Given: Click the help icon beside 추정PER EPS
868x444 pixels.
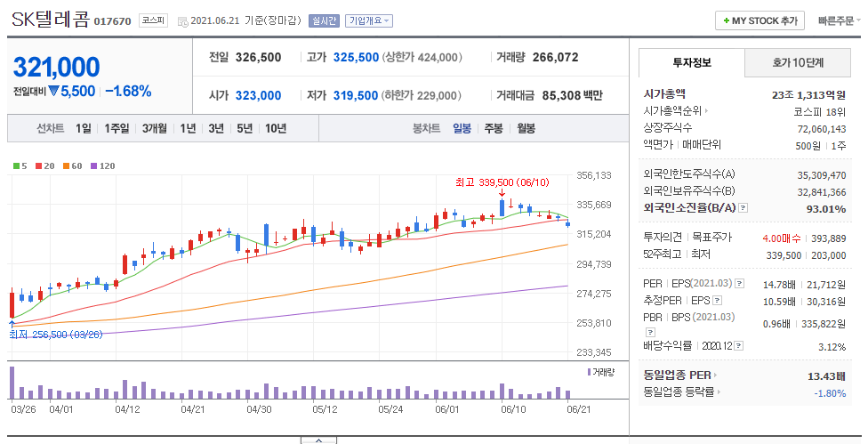Looking at the screenshot, I should pos(718,301).
